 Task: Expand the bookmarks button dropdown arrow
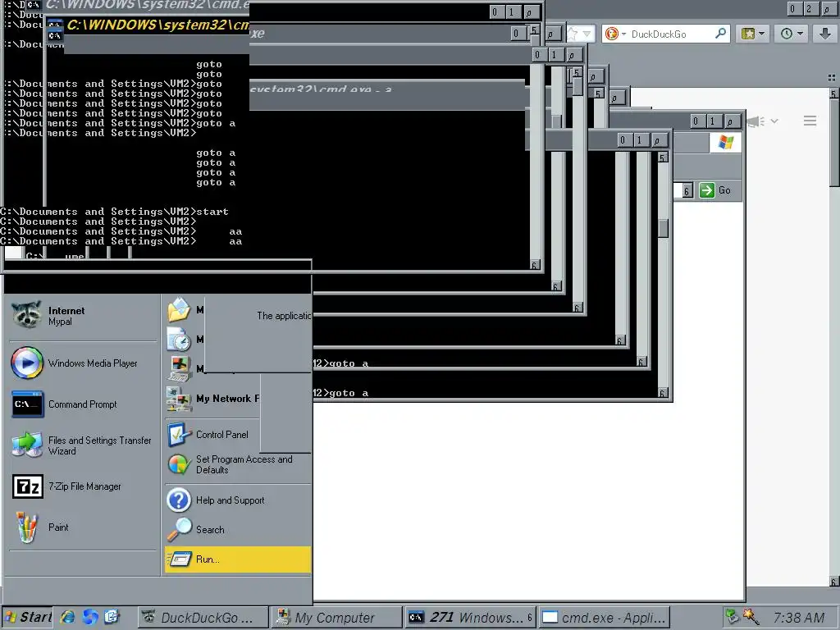(x=761, y=34)
